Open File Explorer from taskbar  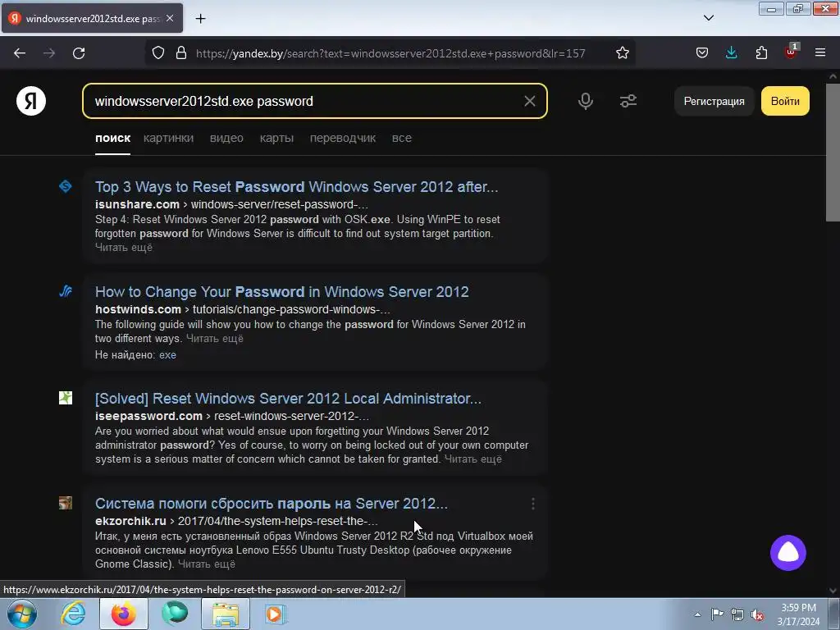tap(226, 614)
